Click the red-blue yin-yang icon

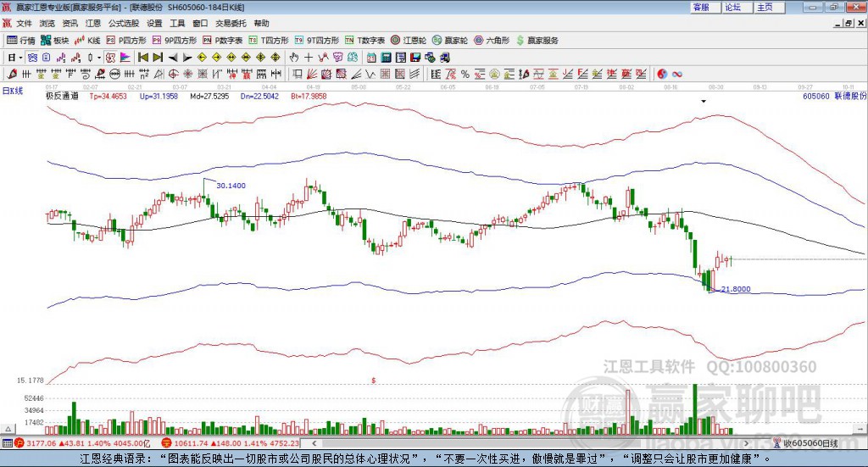(x=662, y=74)
